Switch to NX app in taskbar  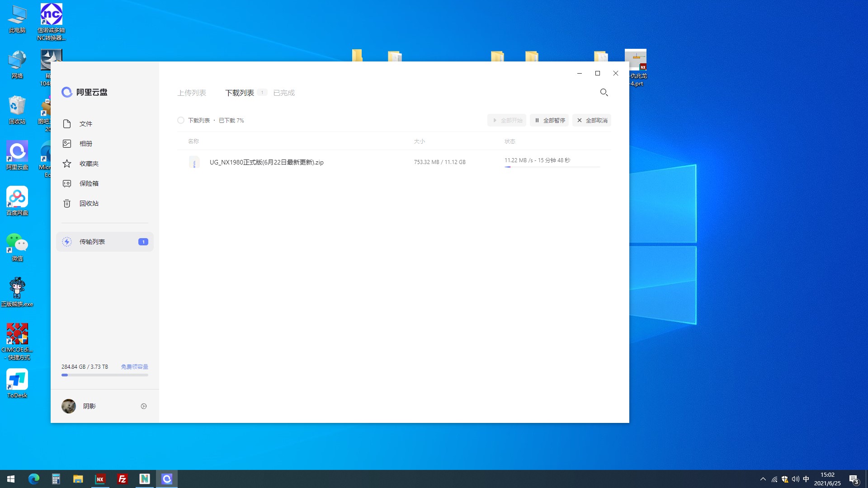[100, 479]
